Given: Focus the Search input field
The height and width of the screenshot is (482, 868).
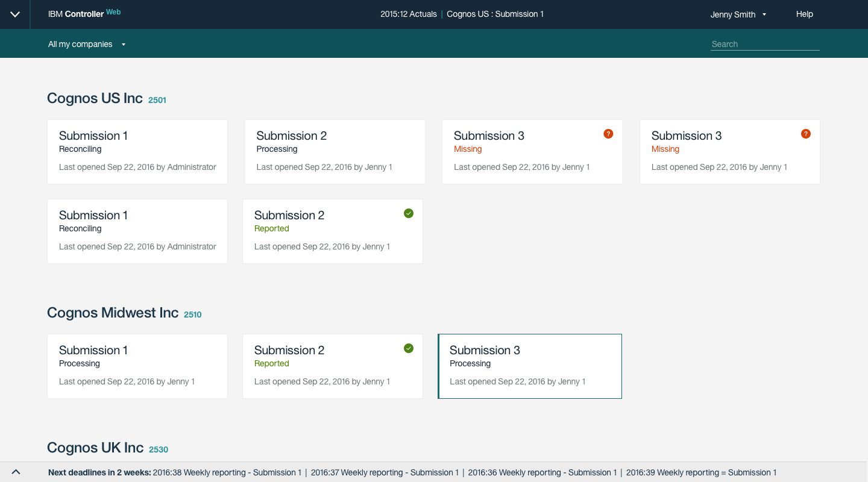Looking at the screenshot, I should [x=765, y=44].
